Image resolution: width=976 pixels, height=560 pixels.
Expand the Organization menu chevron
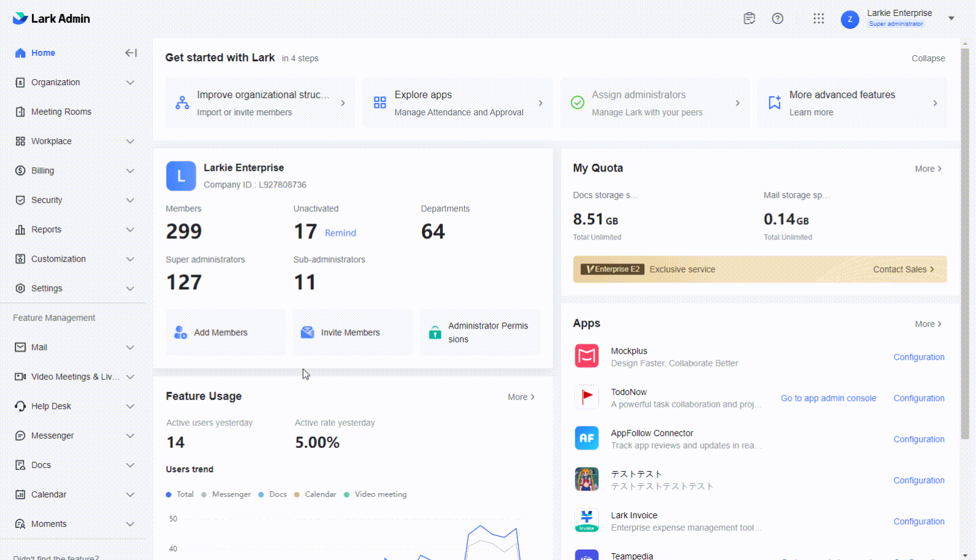(130, 82)
